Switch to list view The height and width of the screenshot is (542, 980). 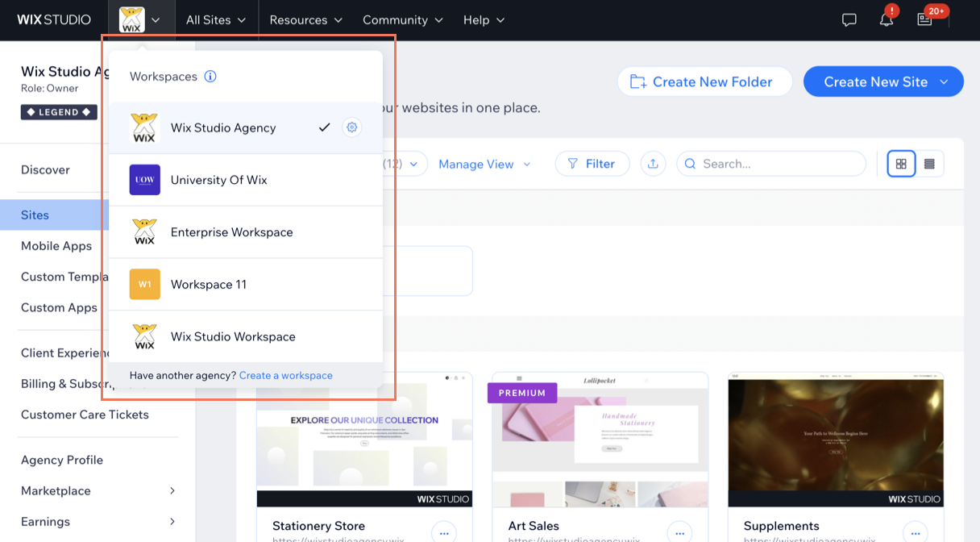click(929, 164)
